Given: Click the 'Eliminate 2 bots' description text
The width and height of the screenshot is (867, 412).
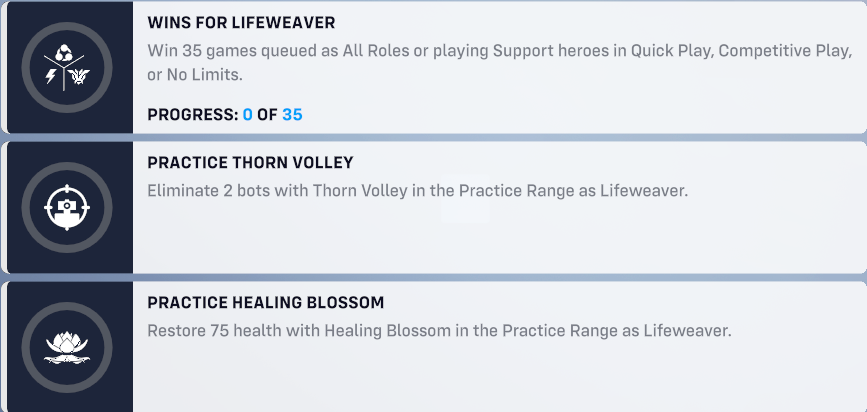Looking at the screenshot, I should [x=417, y=191].
